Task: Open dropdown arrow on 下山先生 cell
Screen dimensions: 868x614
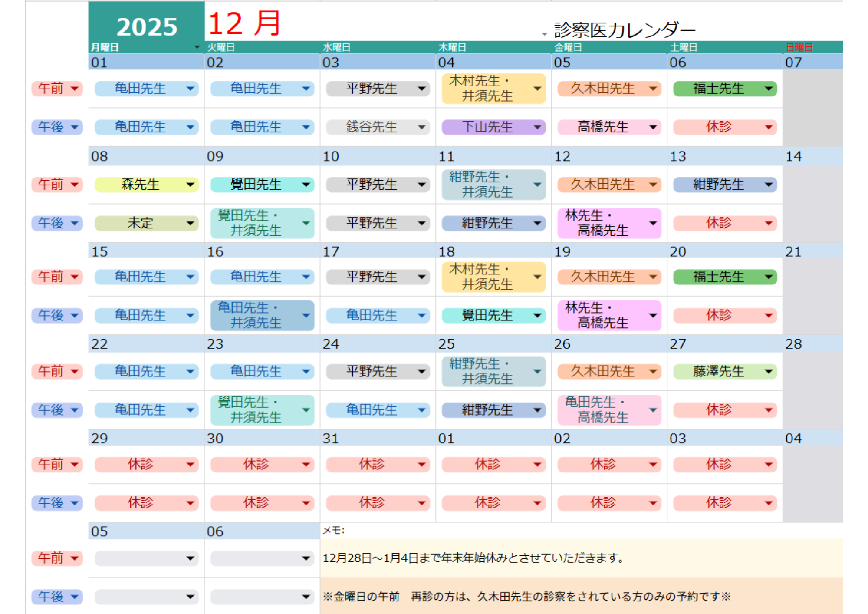Action: coord(537,127)
